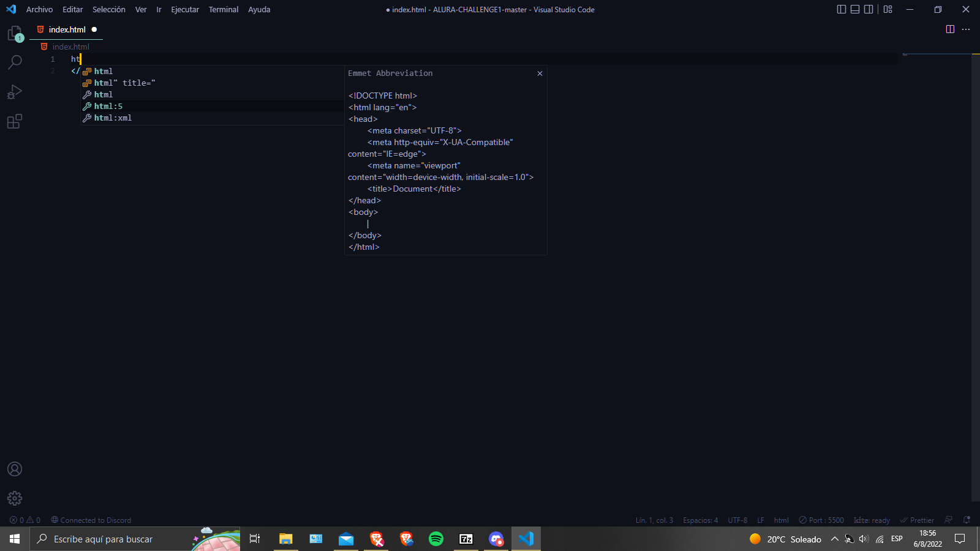This screenshot has width=980, height=551.
Task: Open Discord from the taskbar
Action: pyautogui.click(x=496, y=539)
